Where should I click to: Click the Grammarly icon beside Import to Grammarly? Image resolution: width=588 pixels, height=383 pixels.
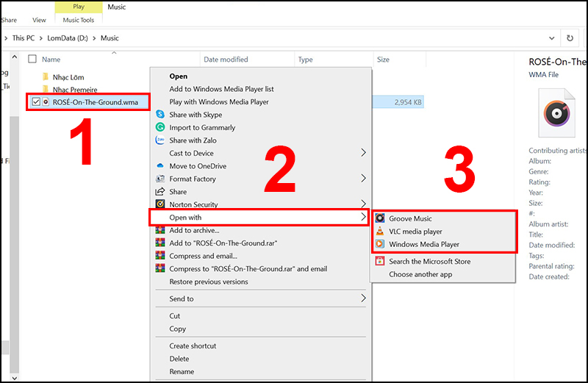coord(160,127)
